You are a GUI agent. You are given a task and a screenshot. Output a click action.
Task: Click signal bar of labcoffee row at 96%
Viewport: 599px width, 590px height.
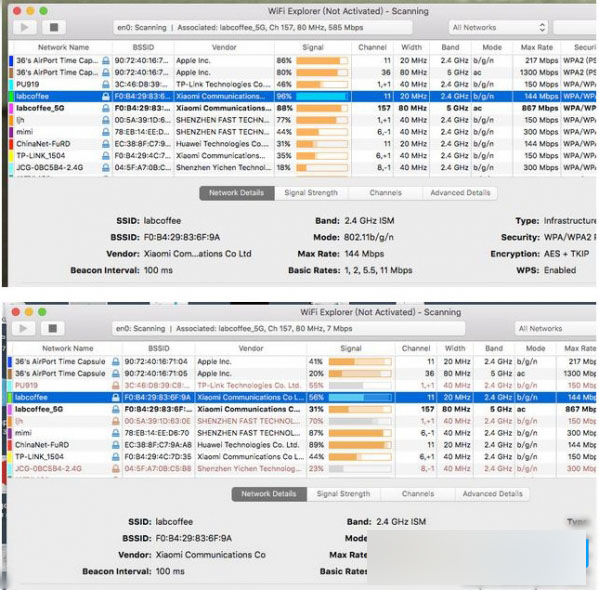click(x=322, y=96)
